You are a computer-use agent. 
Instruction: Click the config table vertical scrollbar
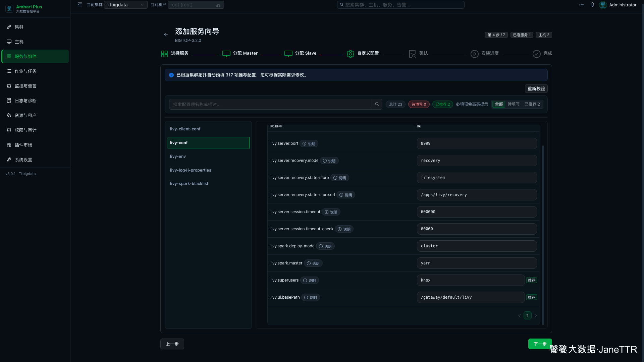[x=543, y=235]
